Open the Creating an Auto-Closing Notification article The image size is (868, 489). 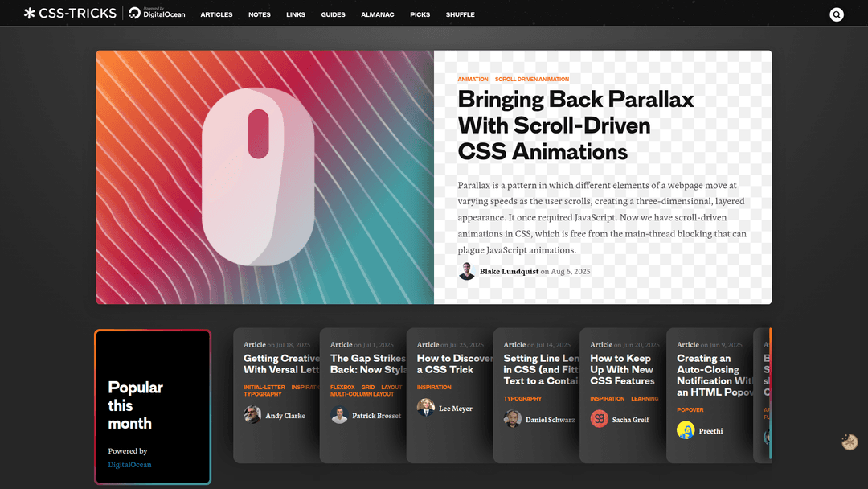712,375
